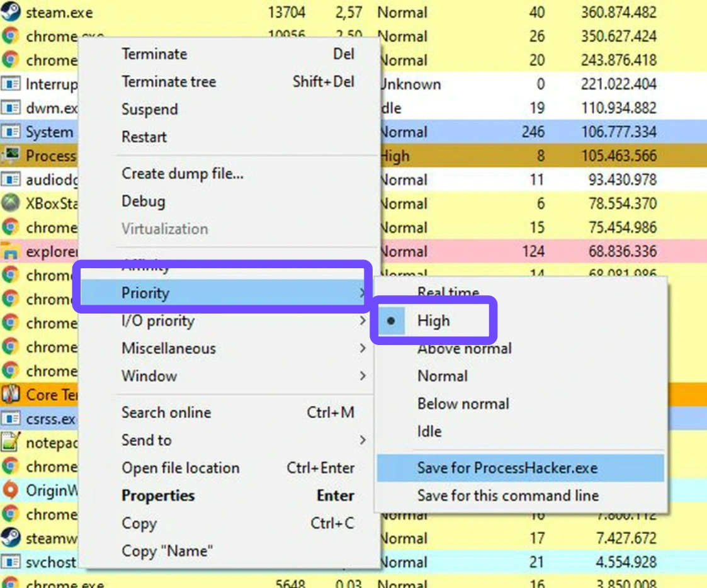Viewport: 707px width, 588px height.
Task: Click the steam.exe process name
Action: [x=59, y=12]
